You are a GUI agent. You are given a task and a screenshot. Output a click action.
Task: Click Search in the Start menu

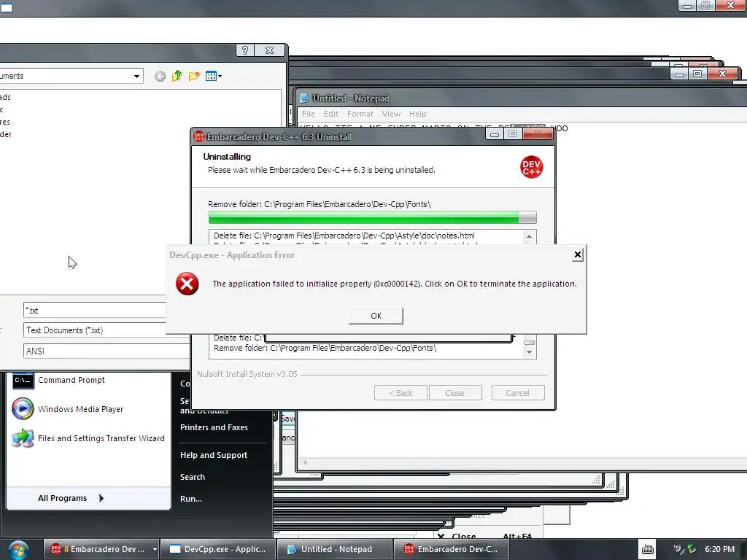[193, 477]
